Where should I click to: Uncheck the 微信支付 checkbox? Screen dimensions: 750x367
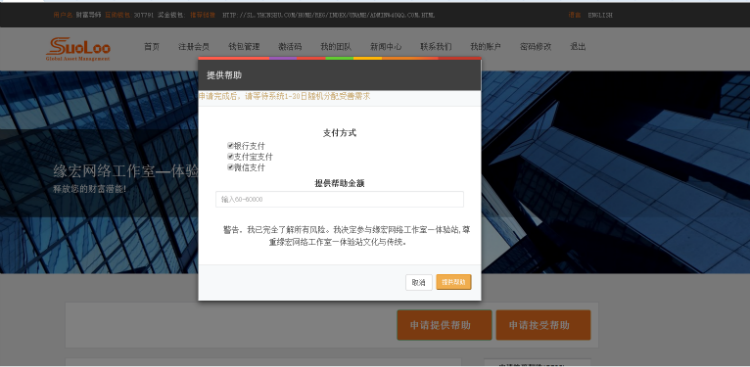point(230,167)
